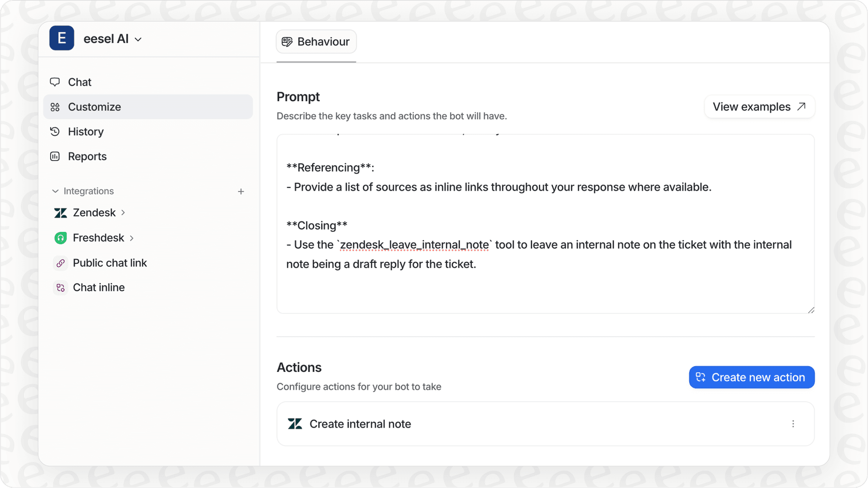Add a new integration with the plus button
The height and width of the screenshot is (488, 868).
click(241, 191)
